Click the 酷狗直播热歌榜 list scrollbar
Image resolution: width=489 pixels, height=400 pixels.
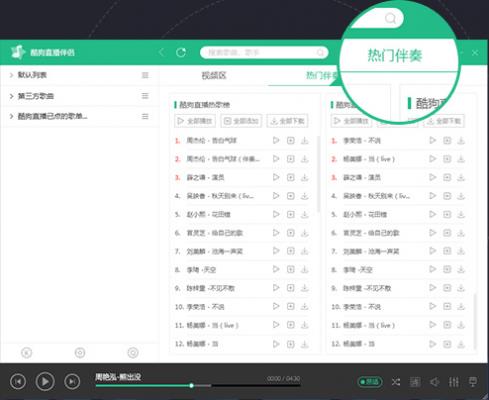[318, 173]
